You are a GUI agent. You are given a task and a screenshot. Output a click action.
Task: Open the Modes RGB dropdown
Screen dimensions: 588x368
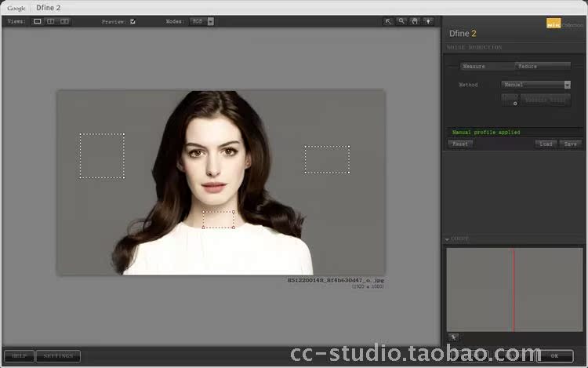coord(201,21)
